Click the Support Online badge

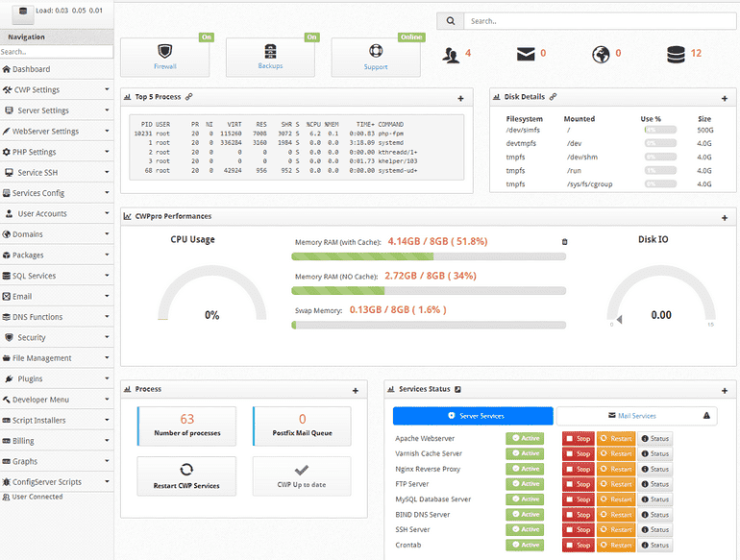pos(411,37)
